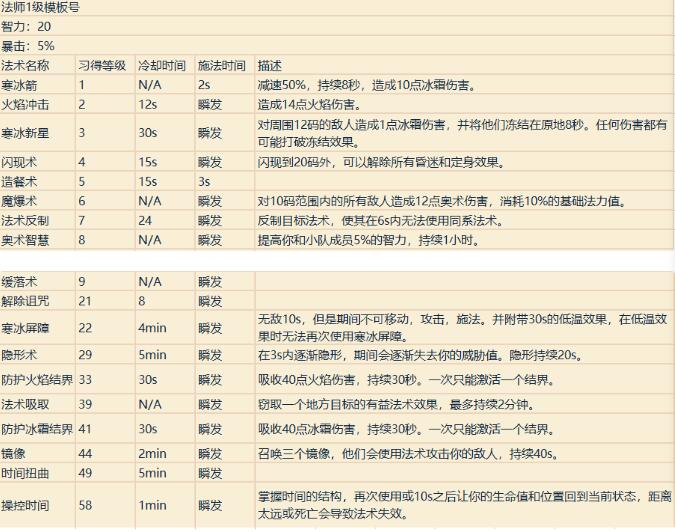
Task: Click the 1min cooldown of 操控时间
Action: tap(152, 505)
